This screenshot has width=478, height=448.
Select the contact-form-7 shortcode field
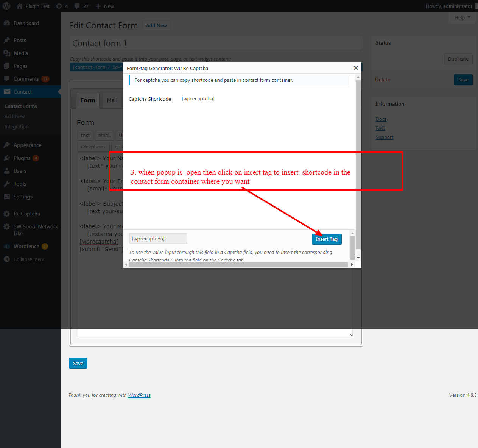(97, 67)
